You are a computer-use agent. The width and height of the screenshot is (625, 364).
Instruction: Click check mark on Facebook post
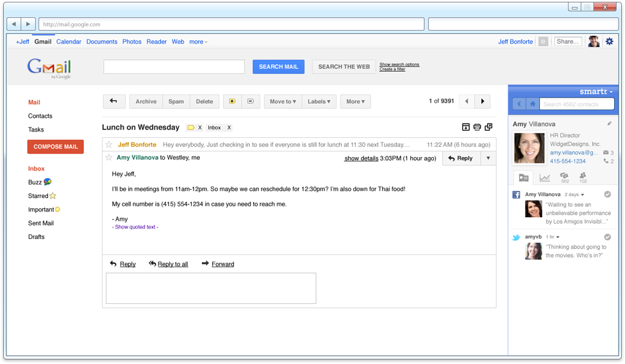(x=608, y=194)
